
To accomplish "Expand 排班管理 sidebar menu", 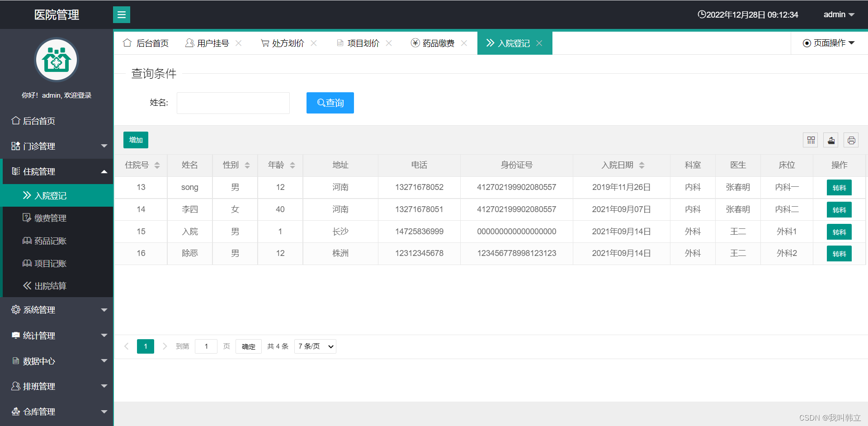I will [x=57, y=386].
